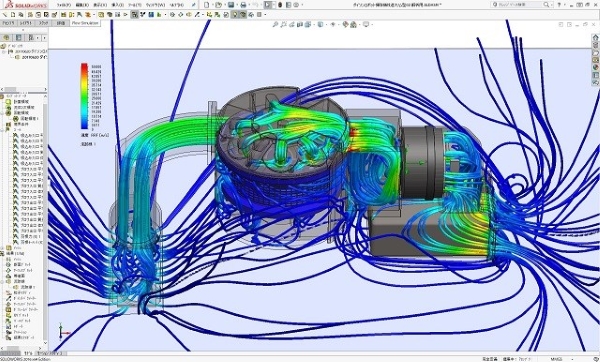Screen dimensions: 600x362
Task: Click the Home icon in task pane
Action: 595,38
